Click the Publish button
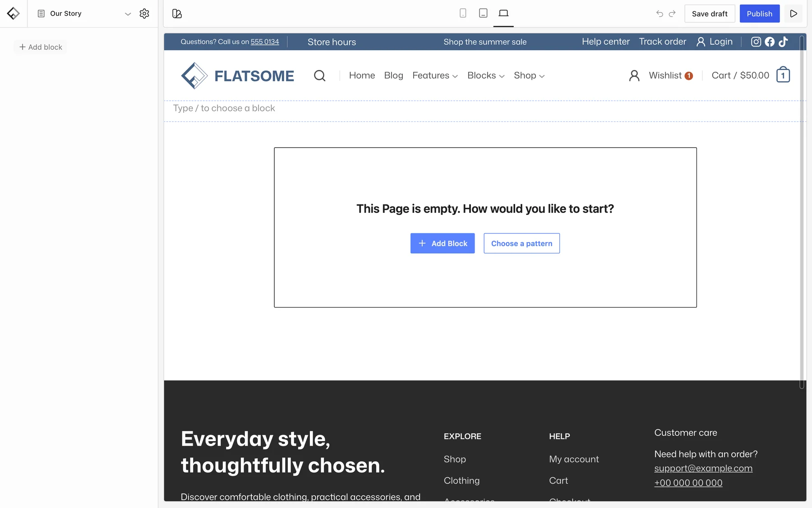The height and width of the screenshot is (508, 812). (760, 14)
